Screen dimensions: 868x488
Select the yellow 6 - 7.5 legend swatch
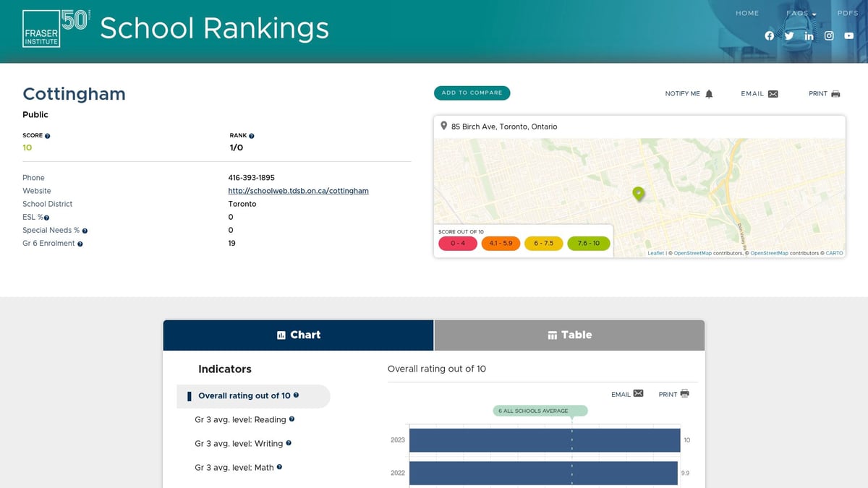(x=543, y=244)
